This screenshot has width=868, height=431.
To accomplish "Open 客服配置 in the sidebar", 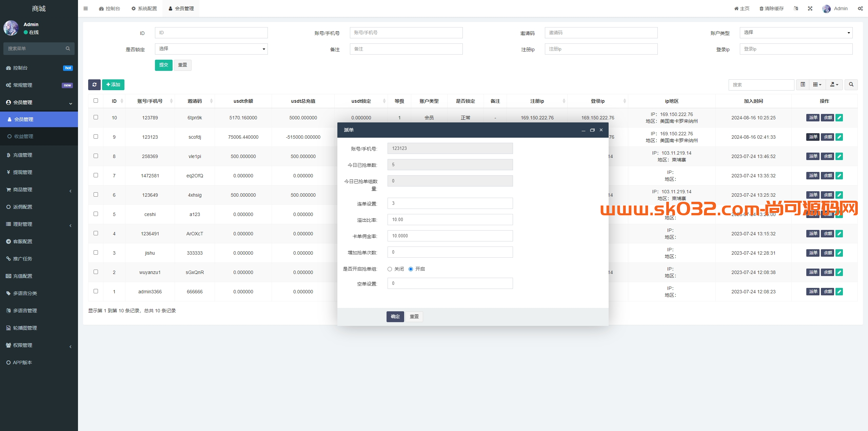I will (39, 241).
